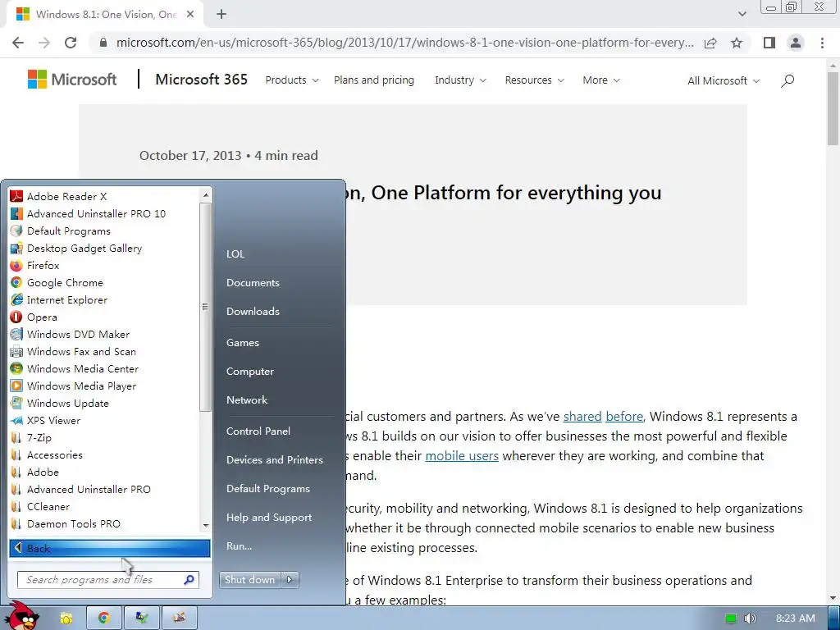Click the Back button in start menu
Viewport: 840px width, 630px height.
[x=110, y=548]
